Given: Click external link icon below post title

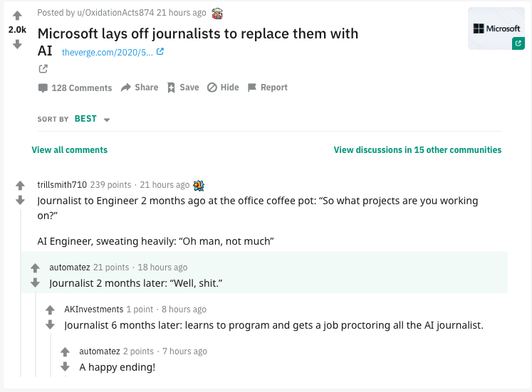Looking at the screenshot, I should click(43, 69).
